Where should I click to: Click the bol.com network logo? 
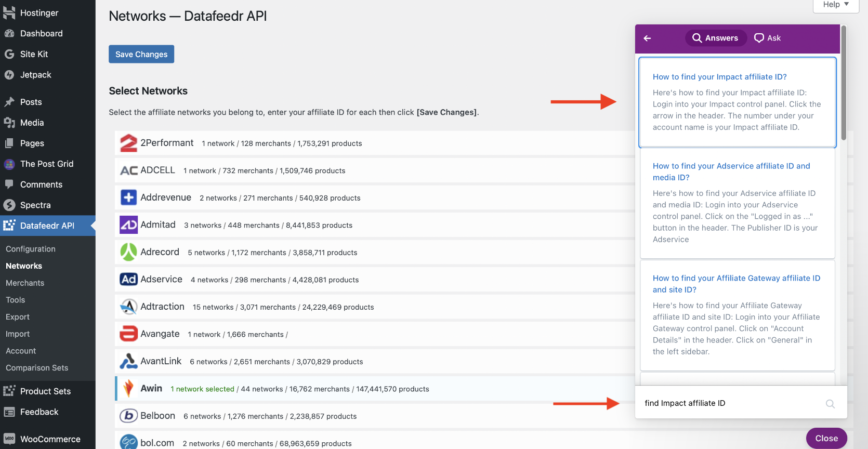click(128, 442)
